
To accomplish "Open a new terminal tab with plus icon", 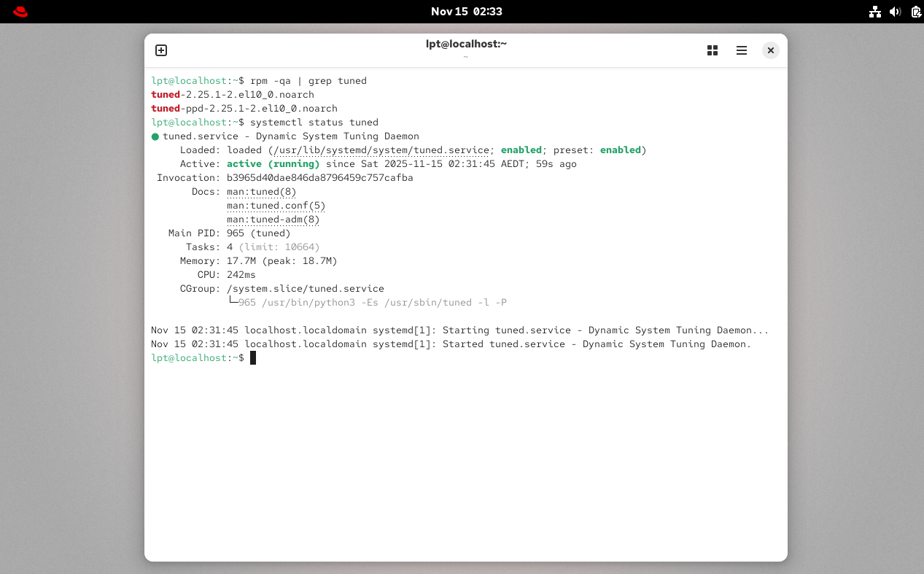I will 161,50.
